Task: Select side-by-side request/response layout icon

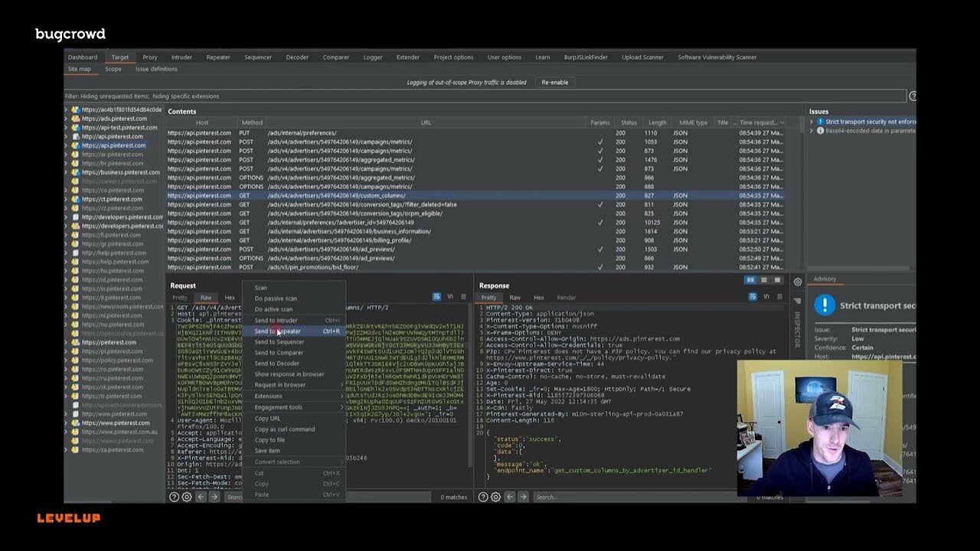Action: tap(751, 281)
